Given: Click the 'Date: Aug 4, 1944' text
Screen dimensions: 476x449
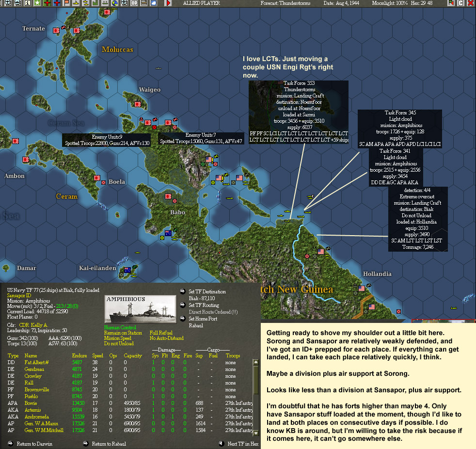Looking at the screenshot, I should coord(341,3).
